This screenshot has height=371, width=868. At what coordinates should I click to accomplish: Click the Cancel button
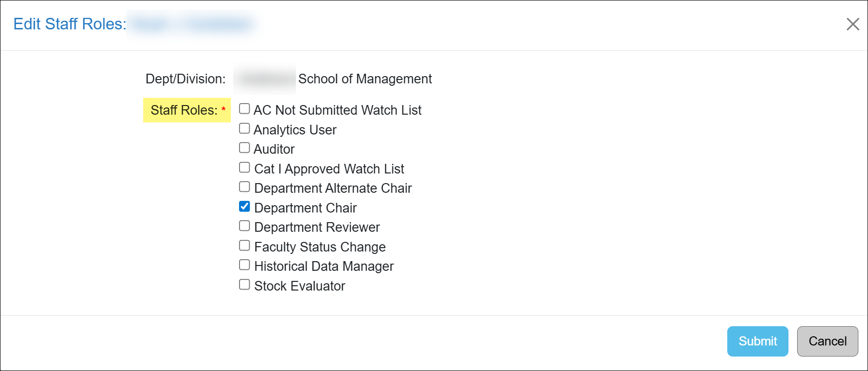click(827, 341)
